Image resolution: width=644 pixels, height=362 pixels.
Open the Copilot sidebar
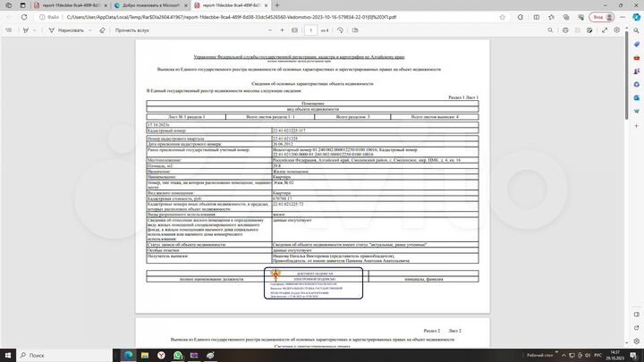click(636, 17)
